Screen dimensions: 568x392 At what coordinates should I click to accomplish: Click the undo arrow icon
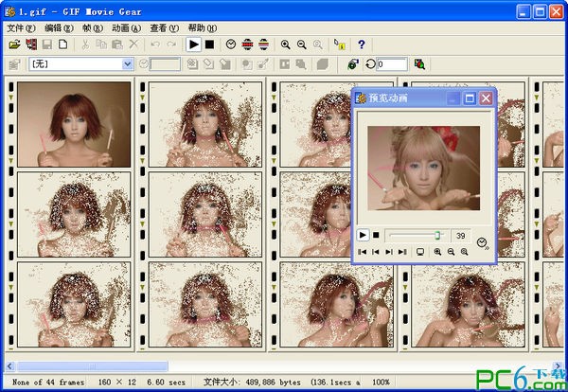point(155,45)
